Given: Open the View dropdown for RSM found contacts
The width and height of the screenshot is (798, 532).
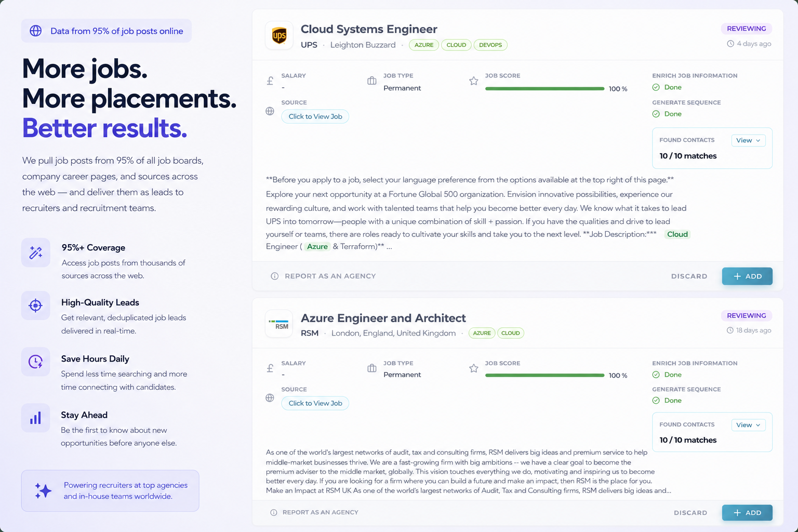Looking at the screenshot, I should coord(748,425).
